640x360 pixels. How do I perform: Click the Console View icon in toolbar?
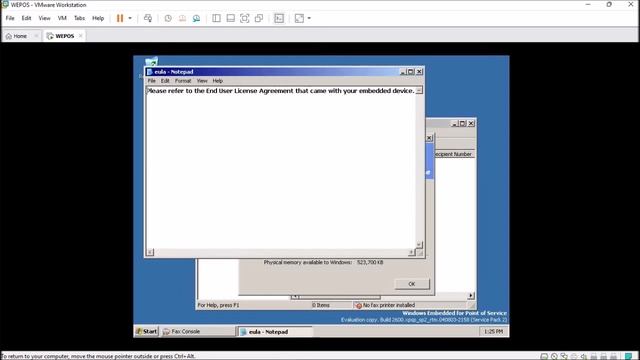[x=279, y=18]
